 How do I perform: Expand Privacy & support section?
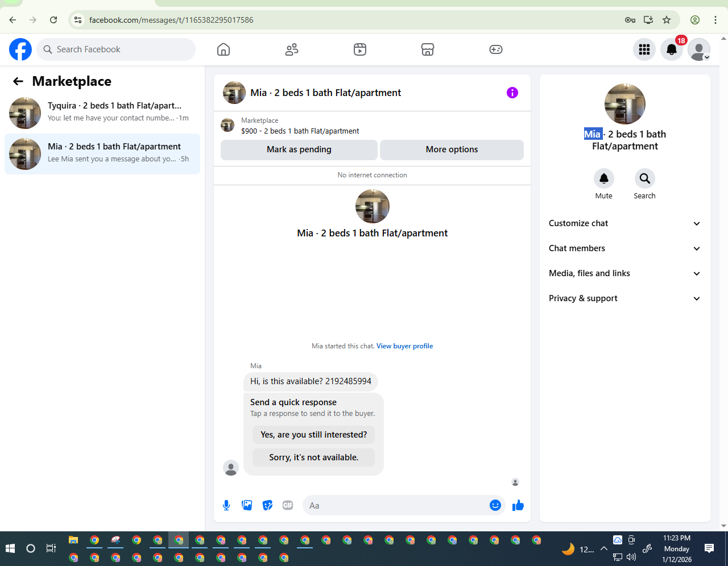coord(624,298)
